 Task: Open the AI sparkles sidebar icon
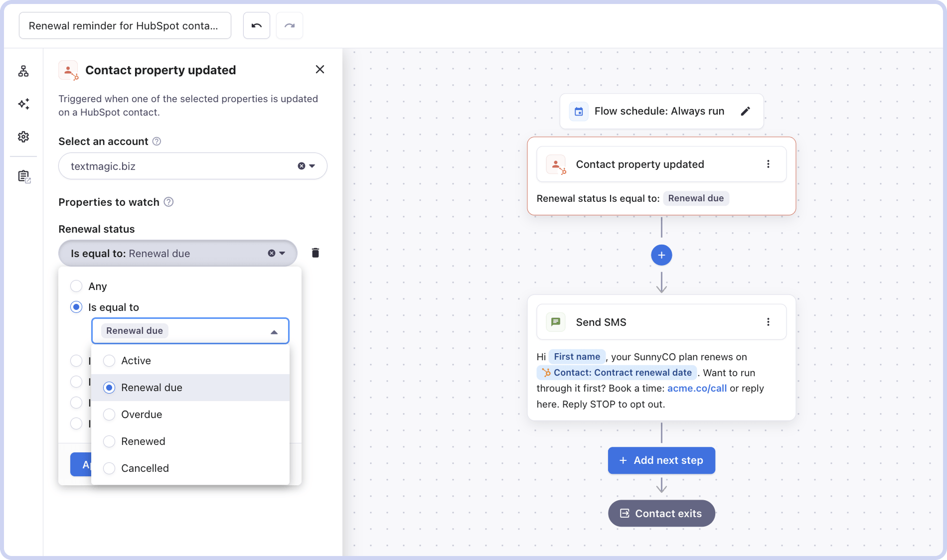[23, 104]
